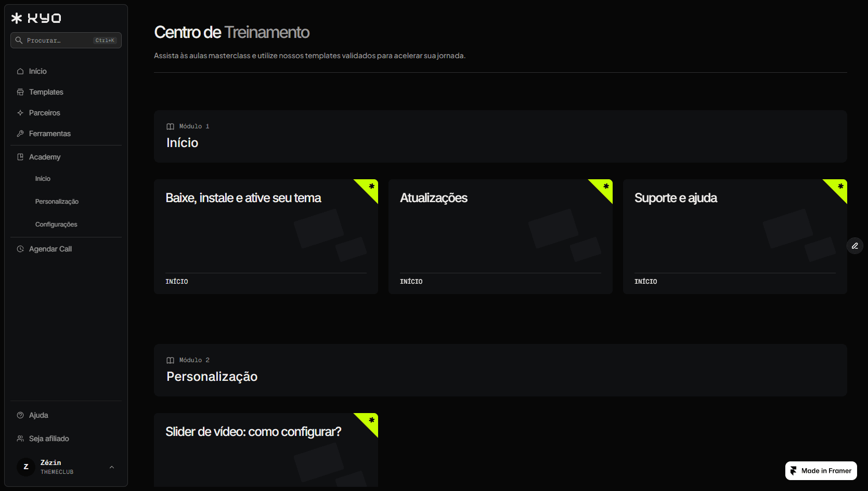Viewport: 868px width, 491px height.
Task: Click the search magnifier icon
Action: [x=19, y=40]
